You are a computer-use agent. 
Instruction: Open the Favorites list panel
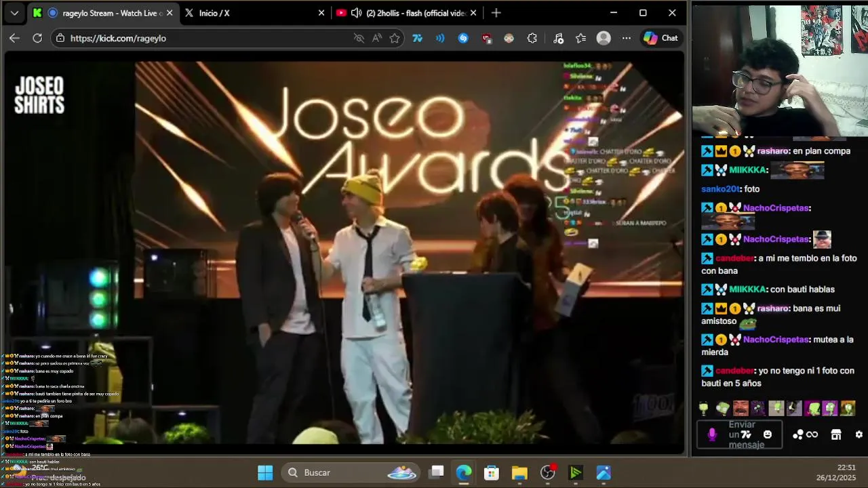581,38
